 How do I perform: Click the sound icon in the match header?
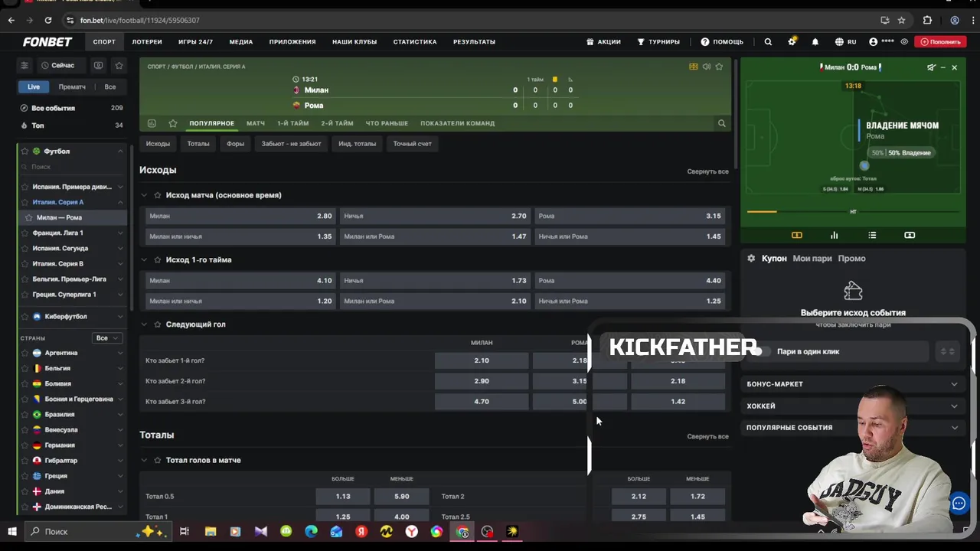pos(706,67)
